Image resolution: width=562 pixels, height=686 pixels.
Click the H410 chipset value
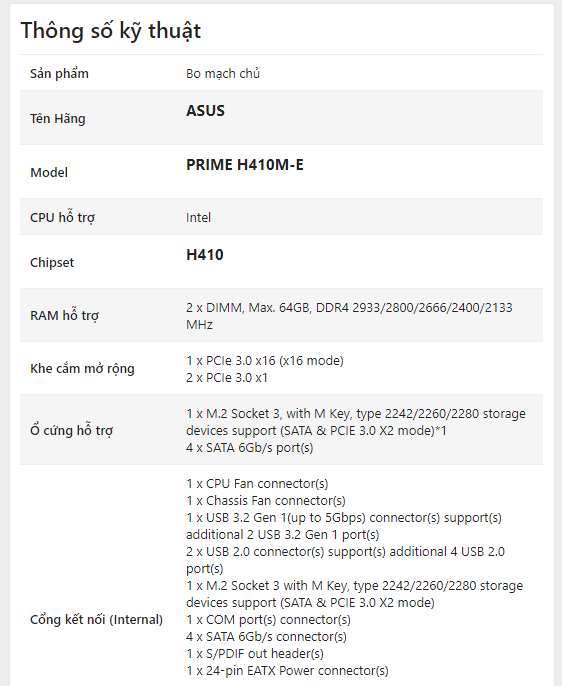[x=205, y=255]
